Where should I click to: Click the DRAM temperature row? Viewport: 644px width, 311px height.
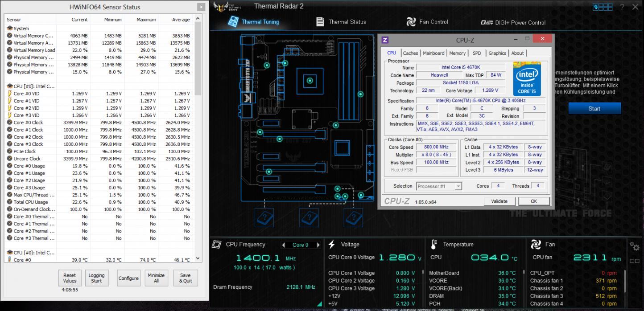pyautogui.click(x=472, y=296)
